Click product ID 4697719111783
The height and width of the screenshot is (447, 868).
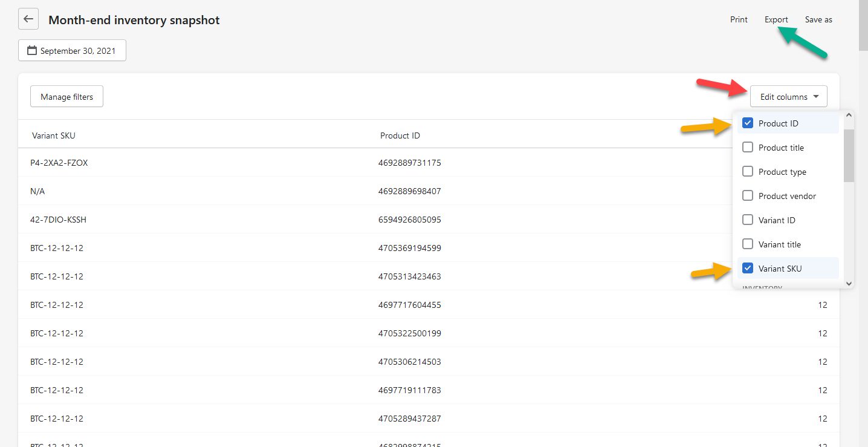pos(410,390)
